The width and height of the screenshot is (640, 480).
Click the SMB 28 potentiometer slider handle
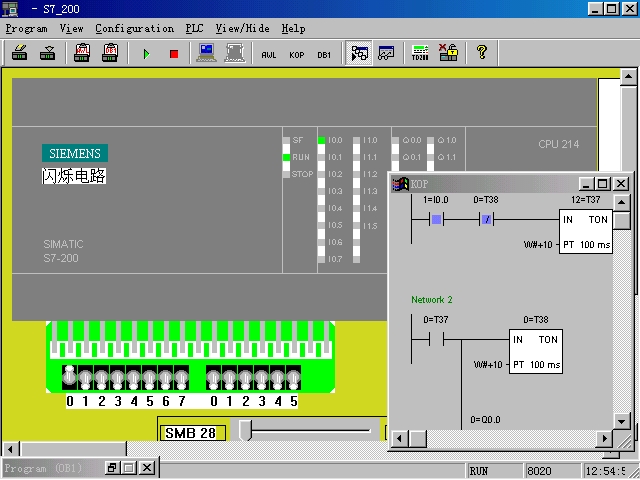pyautogui.click(x=245, y=430)
